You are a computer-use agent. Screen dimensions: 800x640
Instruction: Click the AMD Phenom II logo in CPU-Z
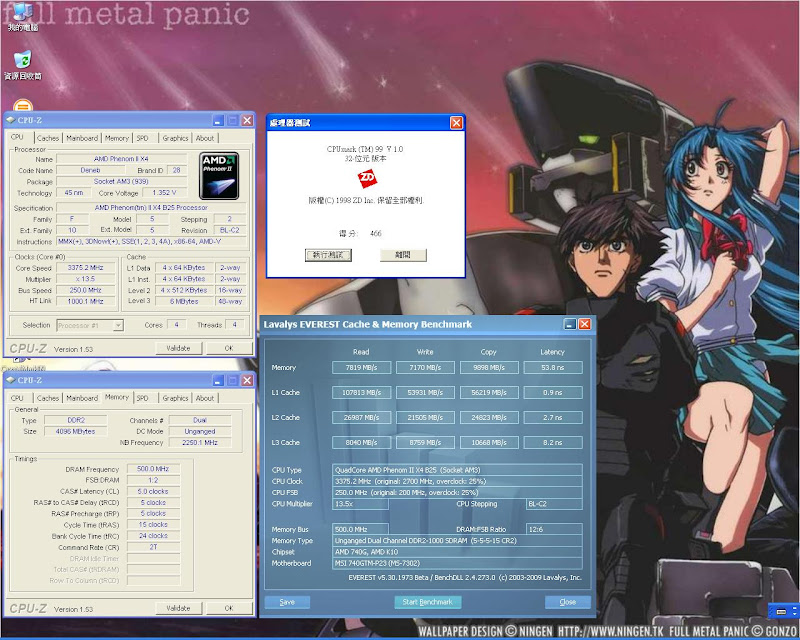[219, 176]
